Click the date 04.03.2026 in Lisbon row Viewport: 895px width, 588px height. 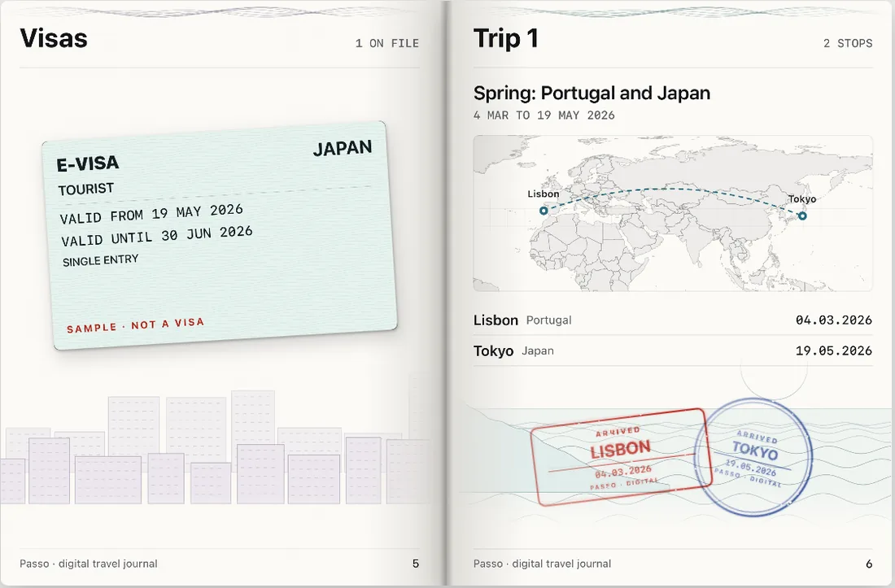(x=834, y=320)
